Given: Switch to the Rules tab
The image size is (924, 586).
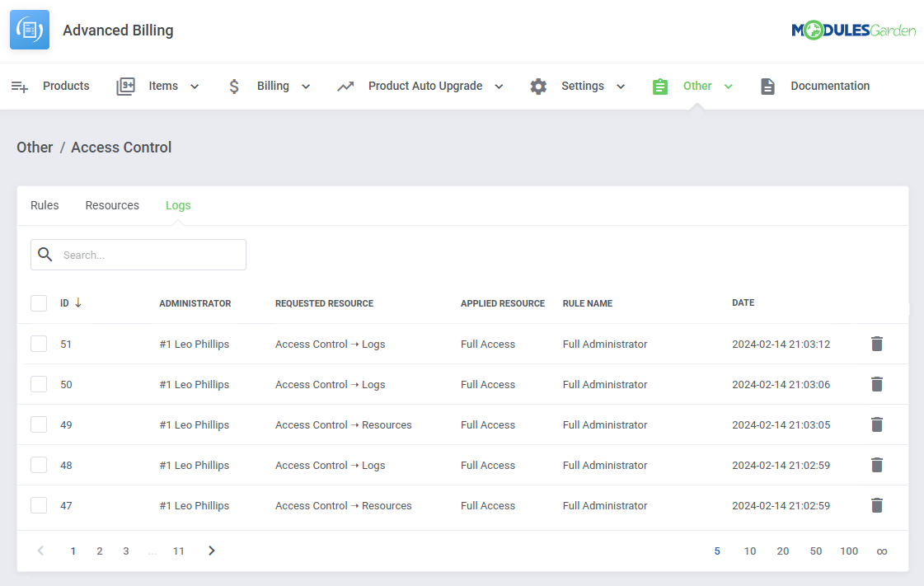Looking at the screenshot, I should (45, 205).
